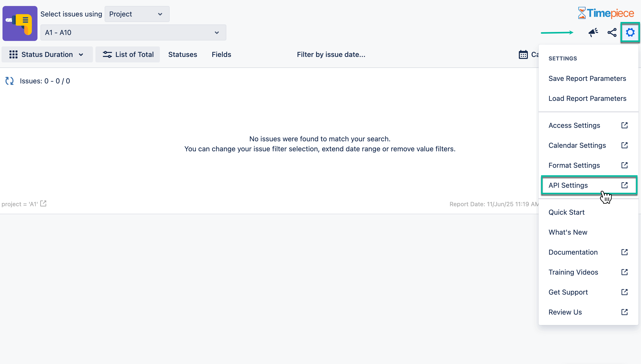This screenshot has height=364, width=641.
Task: Open the external link beside project = 'A1'
Action: click(x=43, y=204)
